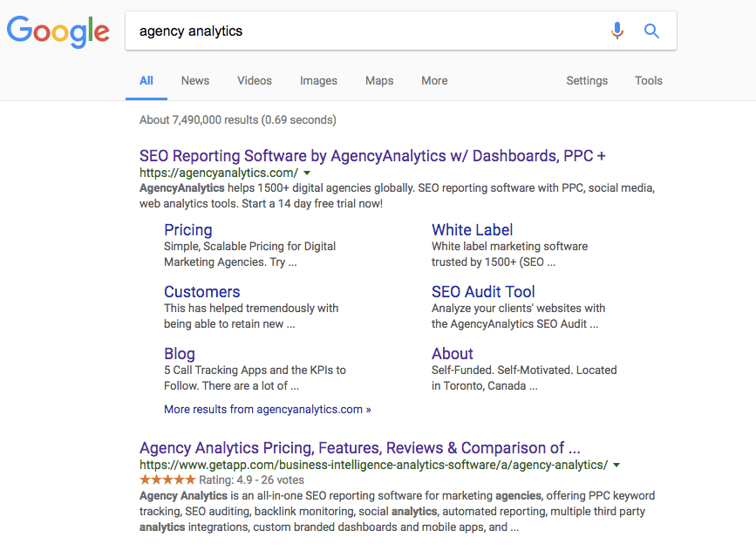Viewport: 756px width, 551px height.
Task: Open the White Label sitelink
Action: click(x=472, y=230)
